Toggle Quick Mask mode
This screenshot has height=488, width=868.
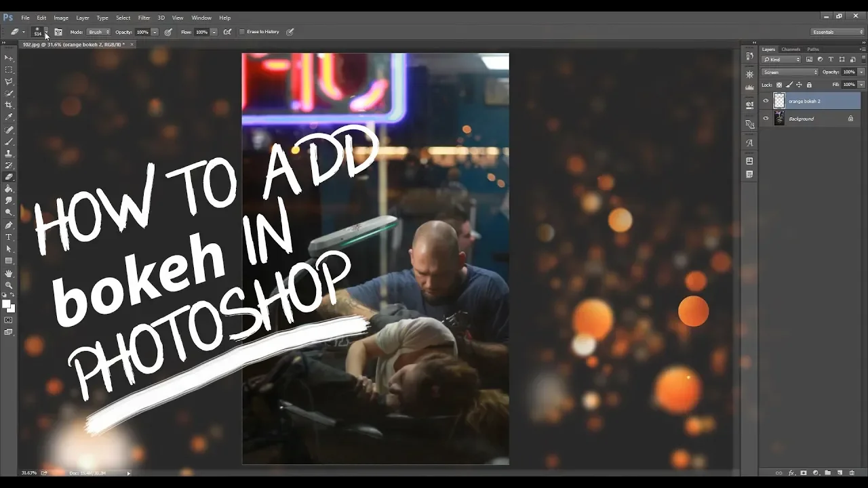(x=9, y=320)
